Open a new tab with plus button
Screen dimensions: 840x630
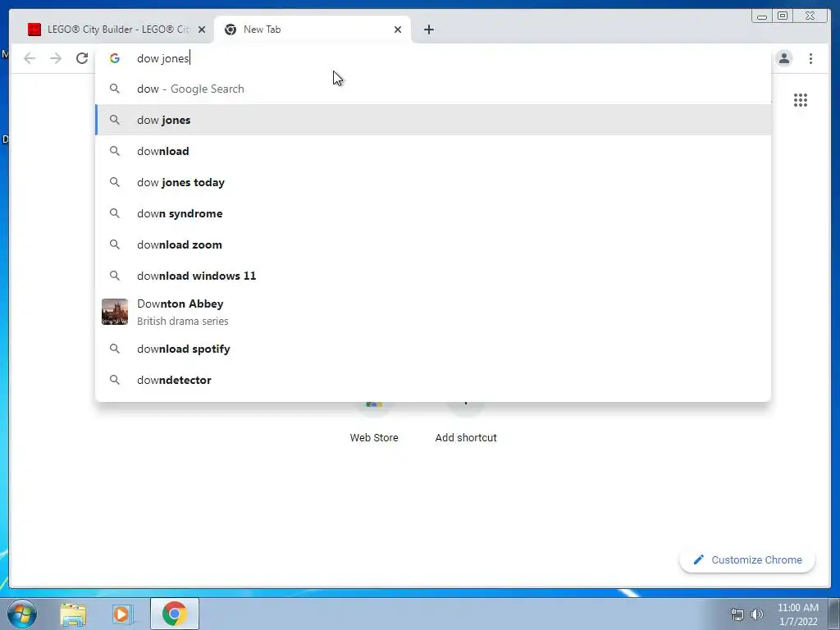428,30
